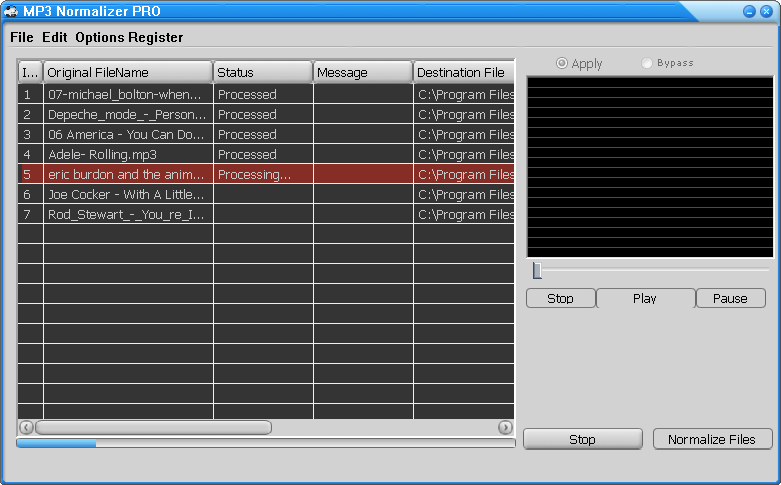Click the Stop playback button beside Play
This screenshot has width=781, height=485.
560,298
